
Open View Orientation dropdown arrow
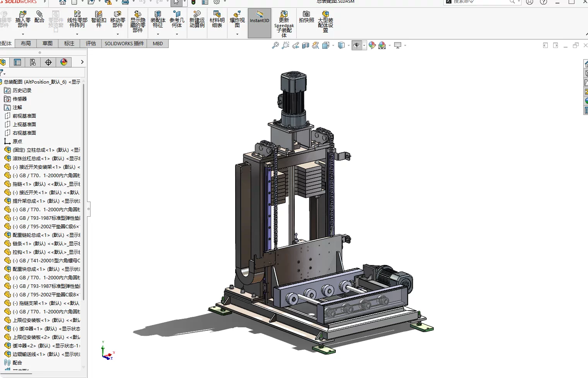[x=333, y=46]
